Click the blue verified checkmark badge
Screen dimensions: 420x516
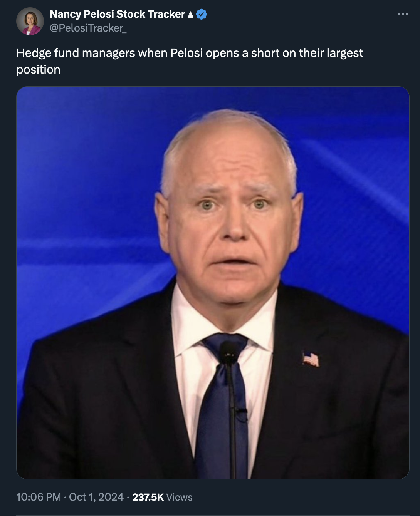tap(202, 14)
